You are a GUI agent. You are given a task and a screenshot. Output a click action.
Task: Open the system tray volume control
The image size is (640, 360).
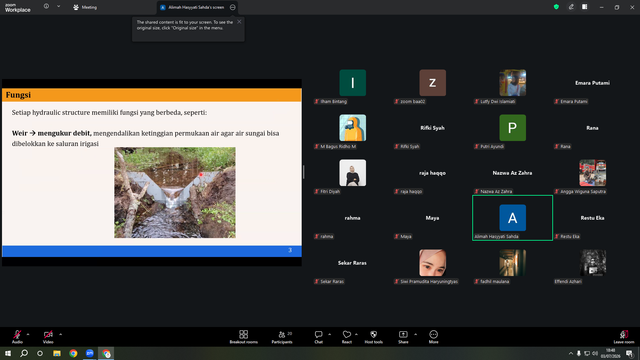[595, 353]
